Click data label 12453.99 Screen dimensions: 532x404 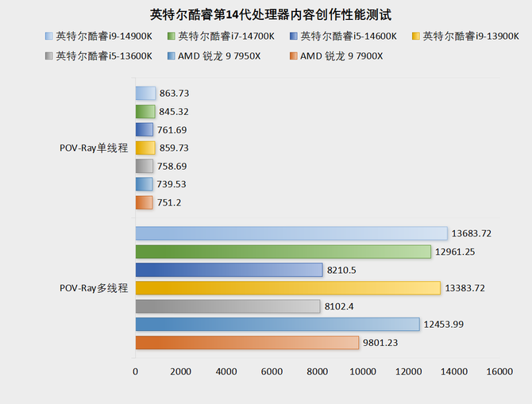(x=444, y=325)
